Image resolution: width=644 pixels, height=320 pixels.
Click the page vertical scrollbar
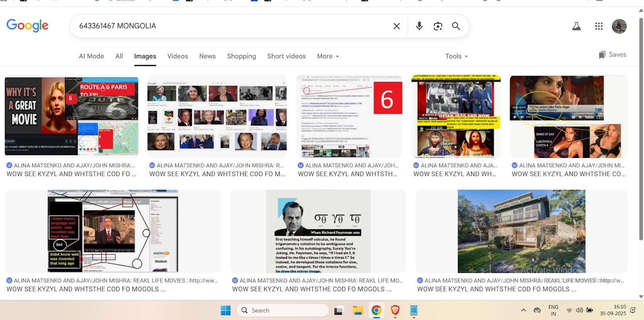(641, 129)
